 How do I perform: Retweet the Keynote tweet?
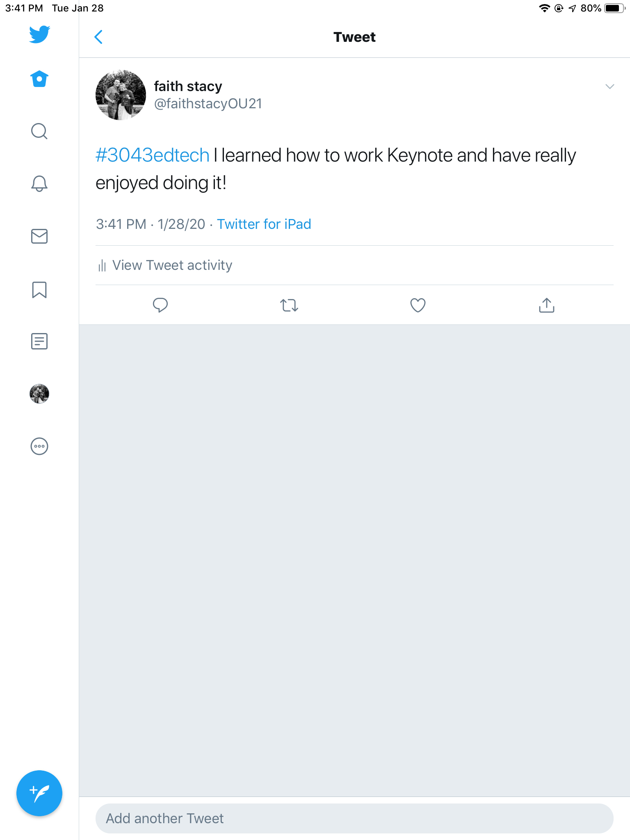tap(289, 305)
